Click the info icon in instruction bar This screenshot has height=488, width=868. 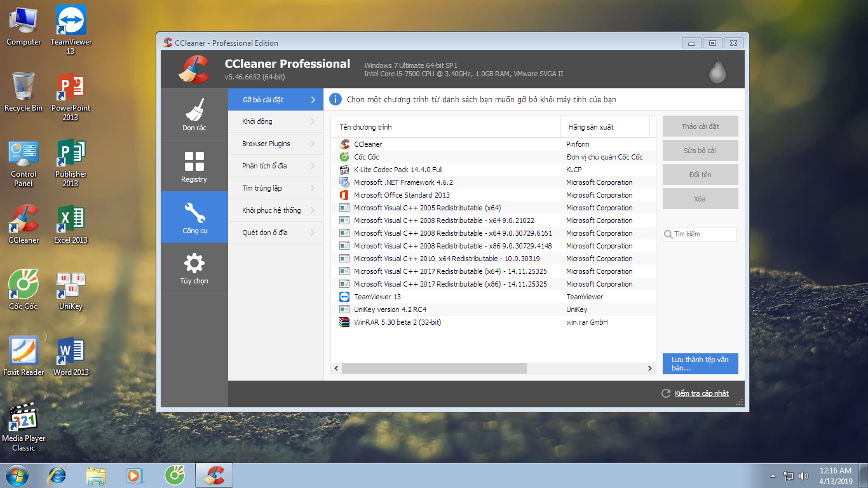point(336,99)
